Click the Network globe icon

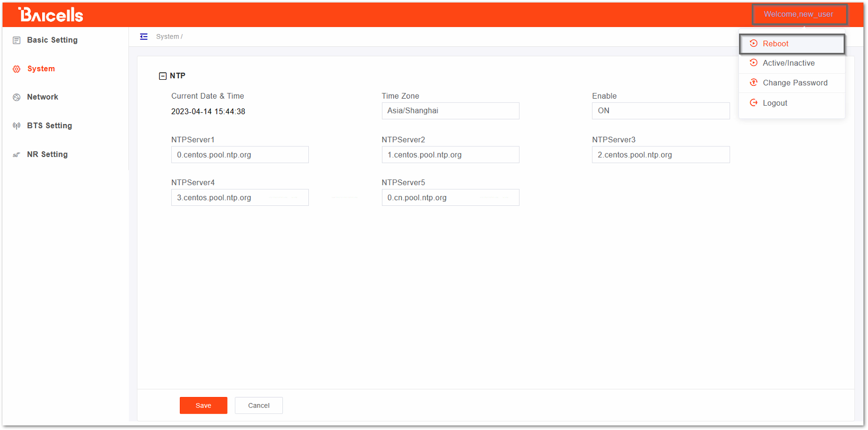pyautogui.click(x=17, y=97)
